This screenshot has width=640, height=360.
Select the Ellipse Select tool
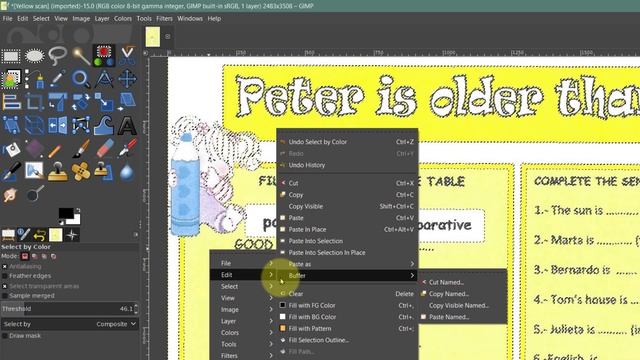[34, 56]
